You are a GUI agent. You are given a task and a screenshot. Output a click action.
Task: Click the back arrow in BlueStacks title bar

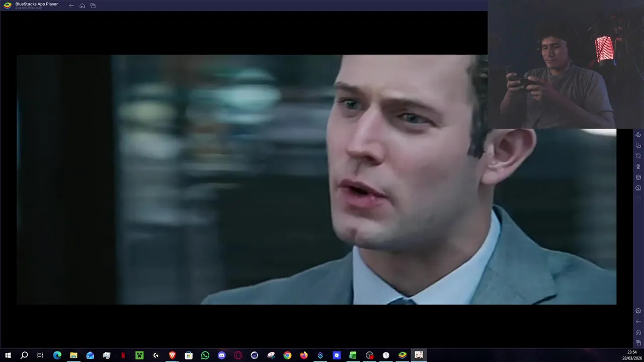click(71, 6)
